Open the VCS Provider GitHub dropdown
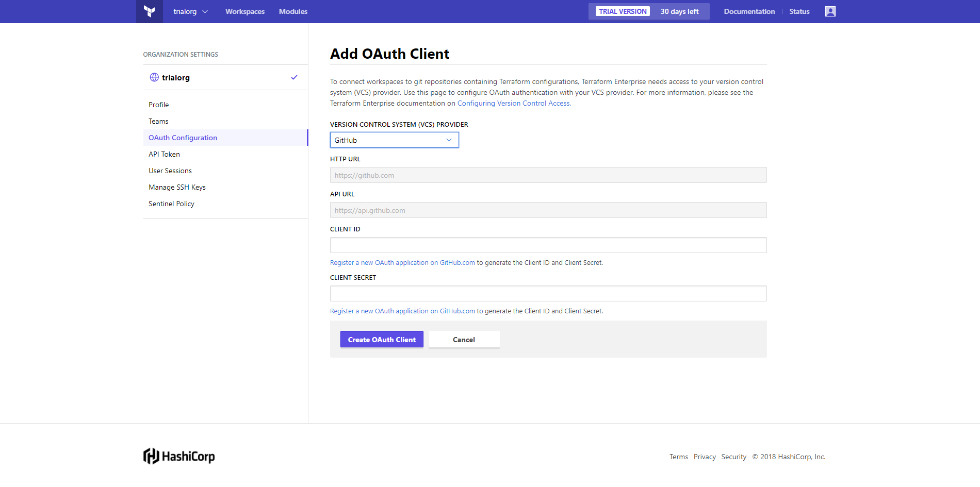 tap(395, 140)
